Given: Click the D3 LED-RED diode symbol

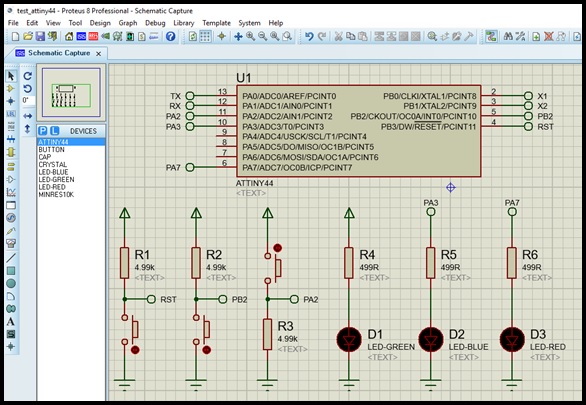Looking at the screenshot, I should pos(512,339).
